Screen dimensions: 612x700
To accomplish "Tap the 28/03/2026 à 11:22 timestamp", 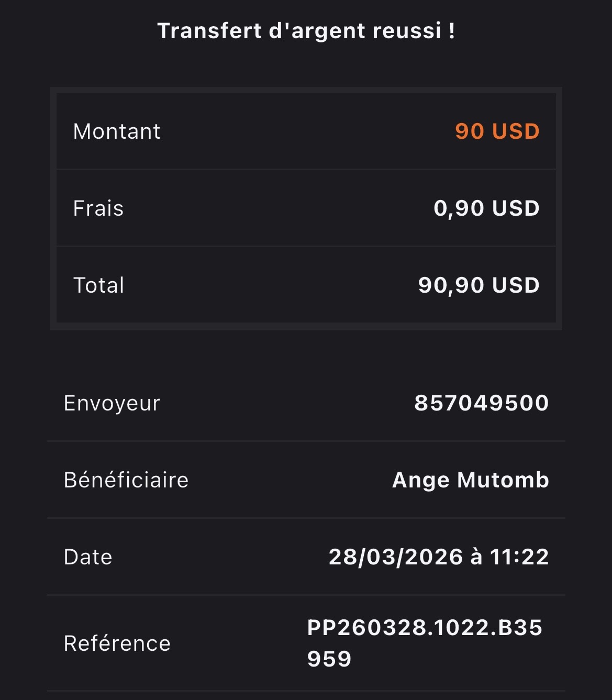I will (439, 557).
